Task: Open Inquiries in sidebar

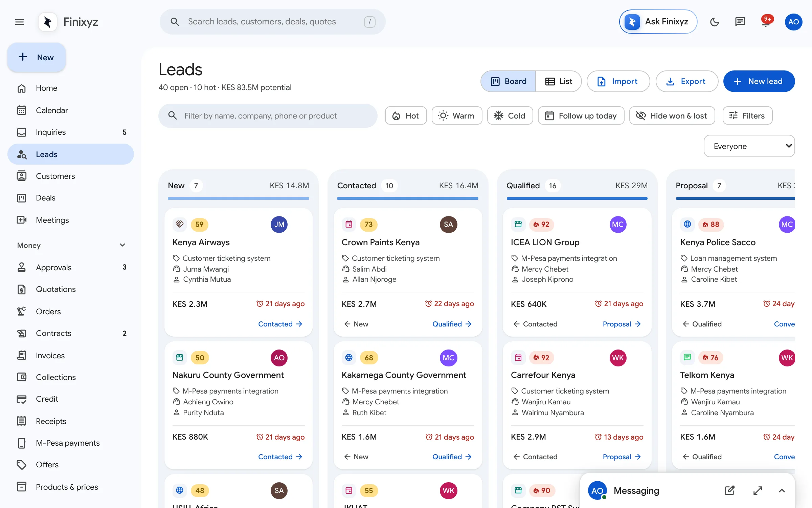Action: pyautogui.click(x=71, y=132)
